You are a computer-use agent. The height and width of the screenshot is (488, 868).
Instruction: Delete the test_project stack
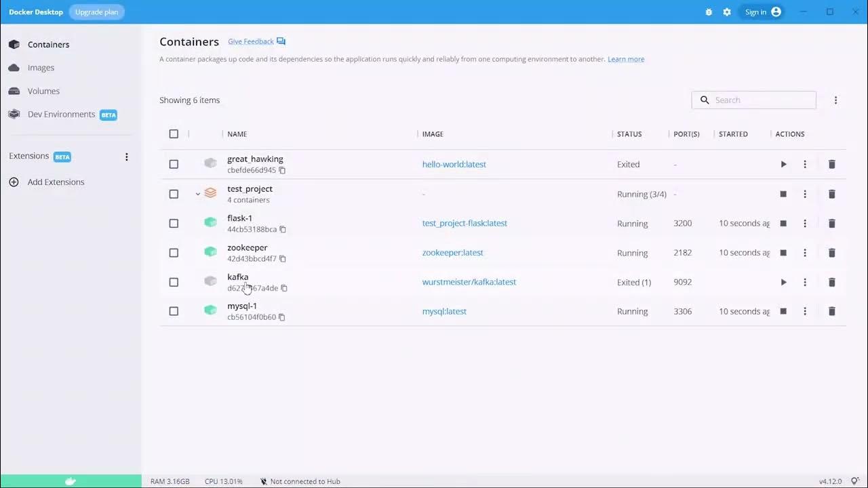pos(832,194)
